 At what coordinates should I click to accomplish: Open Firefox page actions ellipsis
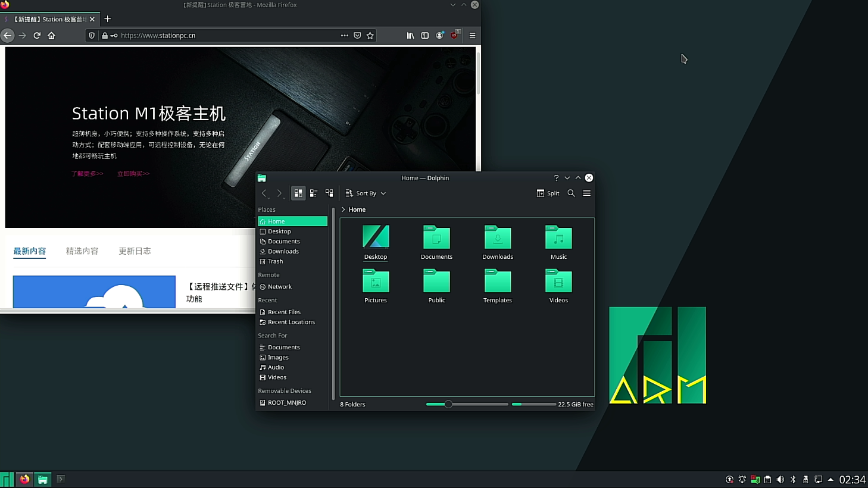344,36
